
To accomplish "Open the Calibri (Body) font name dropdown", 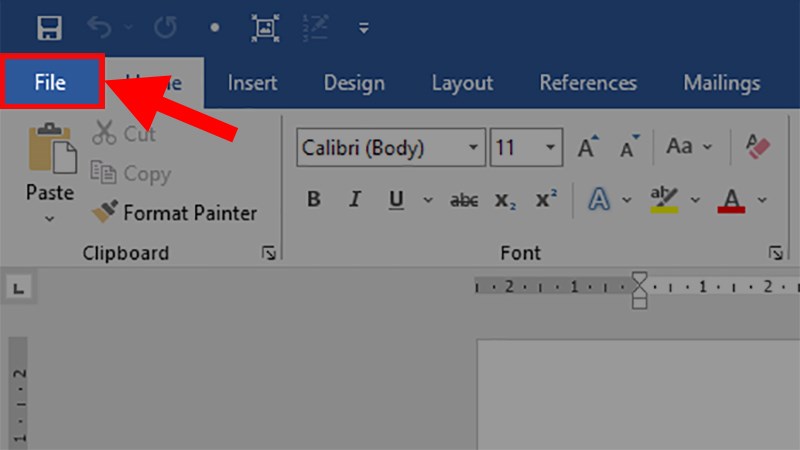I will 472,148.
